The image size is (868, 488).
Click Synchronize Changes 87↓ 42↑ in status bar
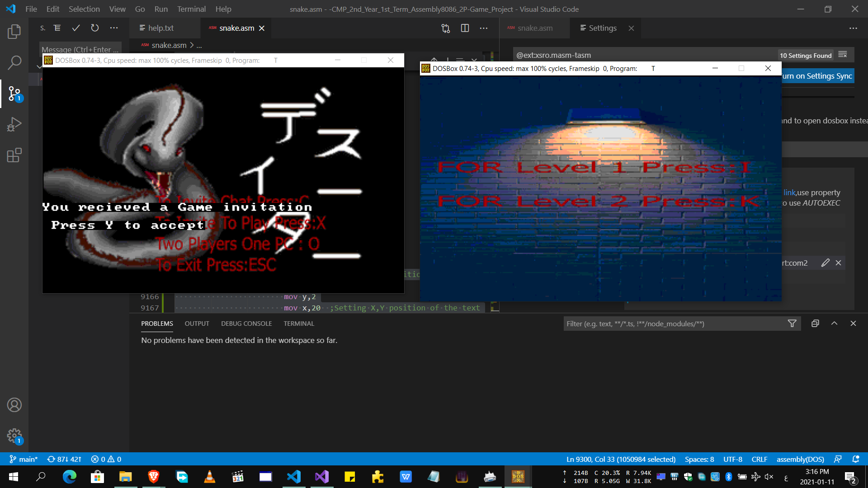(x=64, y=459)
